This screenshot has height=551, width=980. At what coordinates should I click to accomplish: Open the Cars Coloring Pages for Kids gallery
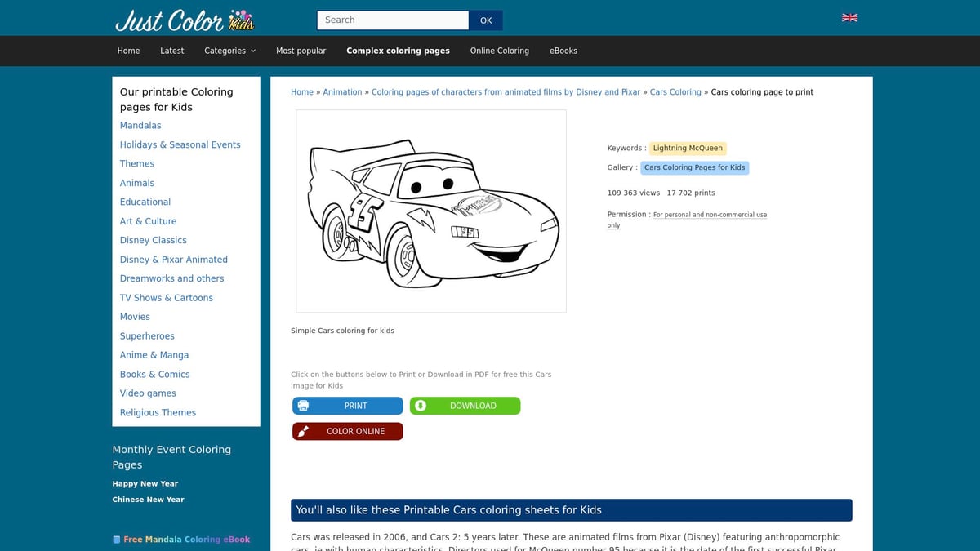click(x=694, y=167)
